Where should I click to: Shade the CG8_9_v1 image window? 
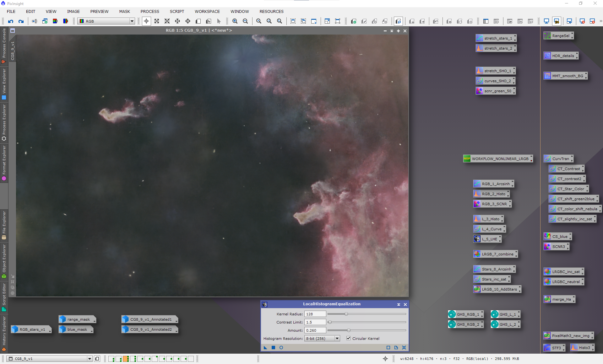click(x=392, y=31)
